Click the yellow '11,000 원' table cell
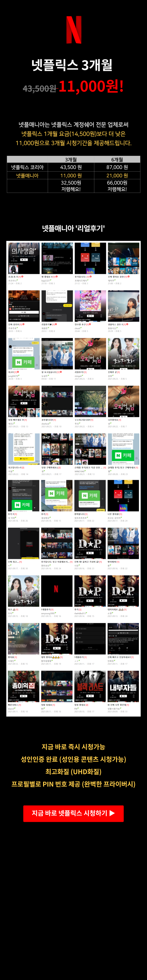This screenshot has height=980, width=147. [x=71, y=175]
